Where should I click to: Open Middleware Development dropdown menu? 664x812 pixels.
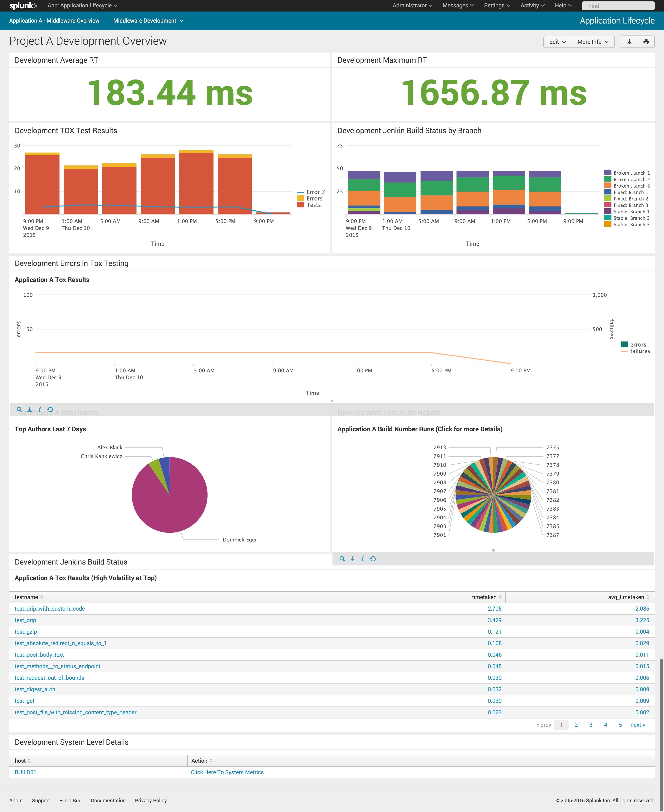(148, 21)
